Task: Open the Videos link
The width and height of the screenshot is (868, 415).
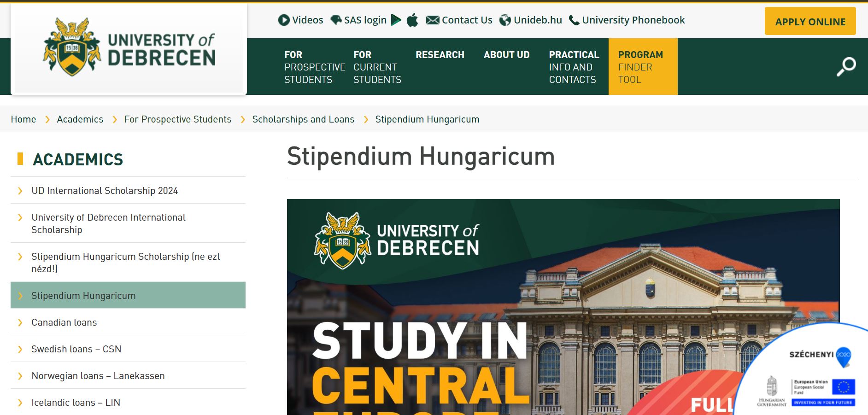Action: (x=307, y=20)
